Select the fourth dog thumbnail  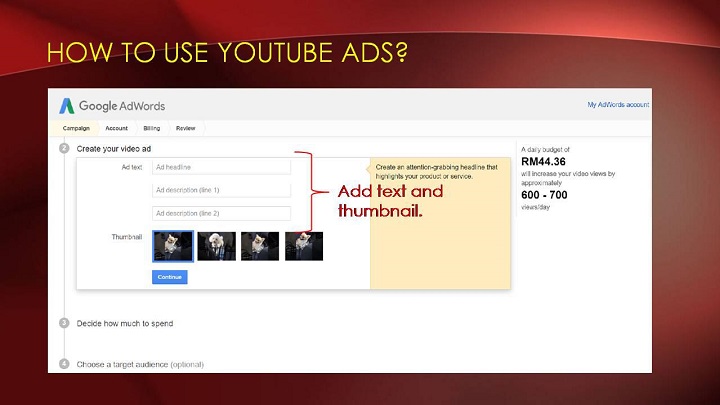point(304,246)
